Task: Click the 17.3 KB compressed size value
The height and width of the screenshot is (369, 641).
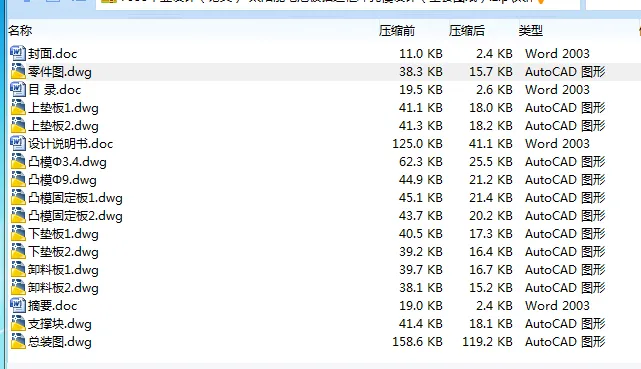Action: [x=491, y=233]
